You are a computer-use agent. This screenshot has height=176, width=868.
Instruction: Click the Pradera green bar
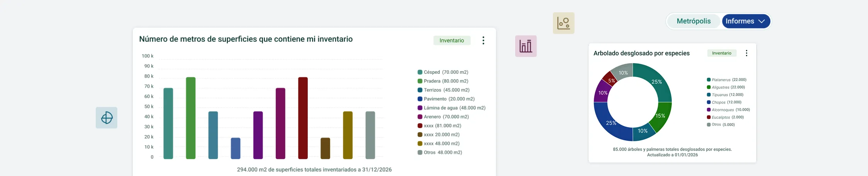pyautogui.click(x=191, y=118)
